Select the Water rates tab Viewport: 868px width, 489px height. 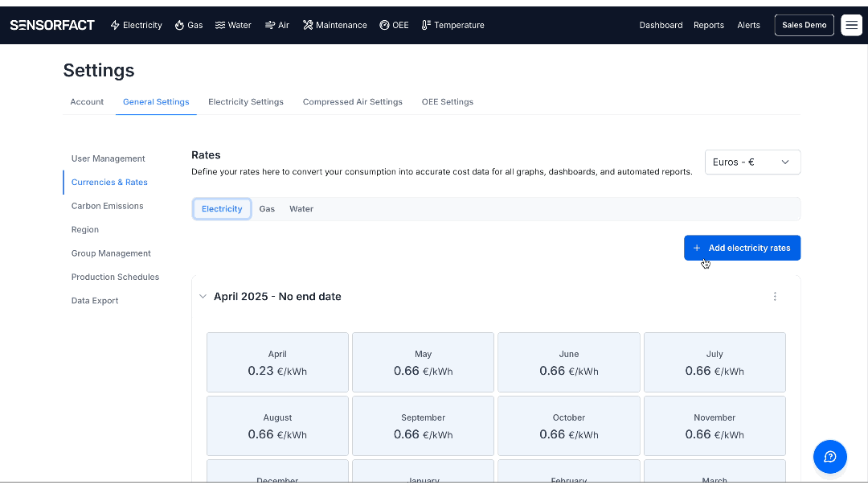[301, 209]
